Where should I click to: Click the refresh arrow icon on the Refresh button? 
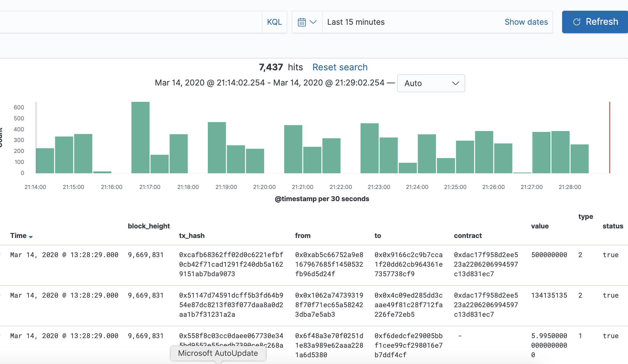(x=577, y=22)
